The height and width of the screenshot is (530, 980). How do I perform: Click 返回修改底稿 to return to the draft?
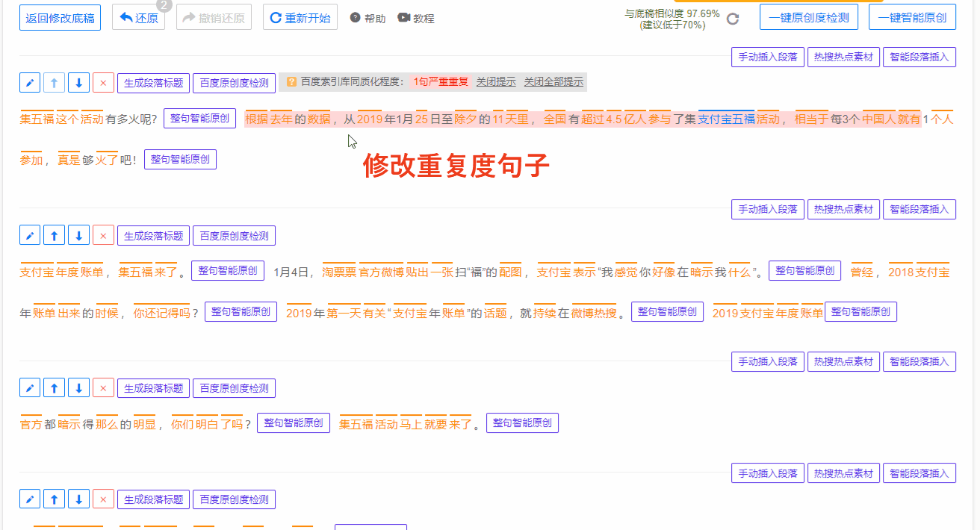point(60,17)
